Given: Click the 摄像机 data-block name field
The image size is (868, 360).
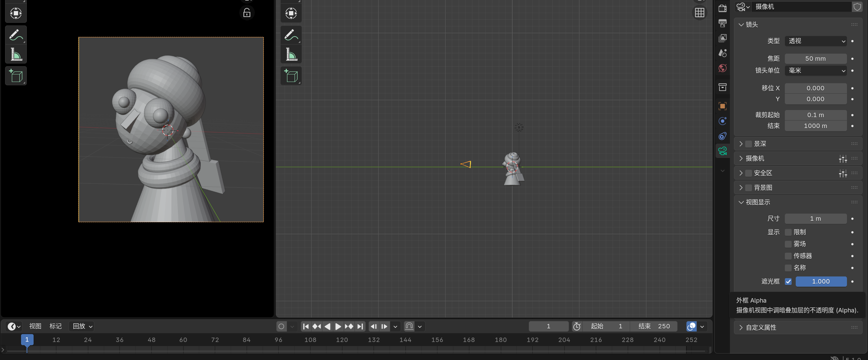Looking at the screenshot, I should pyautogui.click(x=801, y=7).
